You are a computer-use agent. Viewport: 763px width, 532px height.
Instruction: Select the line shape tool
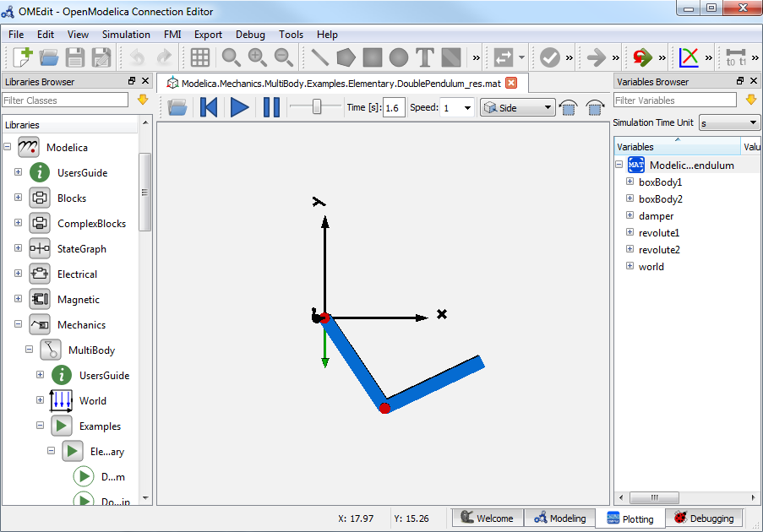click(x=320, y=57)
